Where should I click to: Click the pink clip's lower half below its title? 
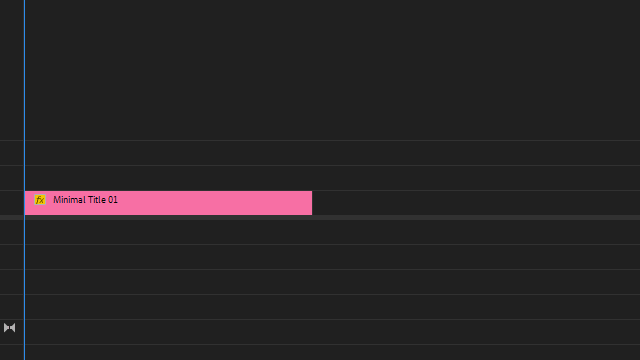point(168,210)
